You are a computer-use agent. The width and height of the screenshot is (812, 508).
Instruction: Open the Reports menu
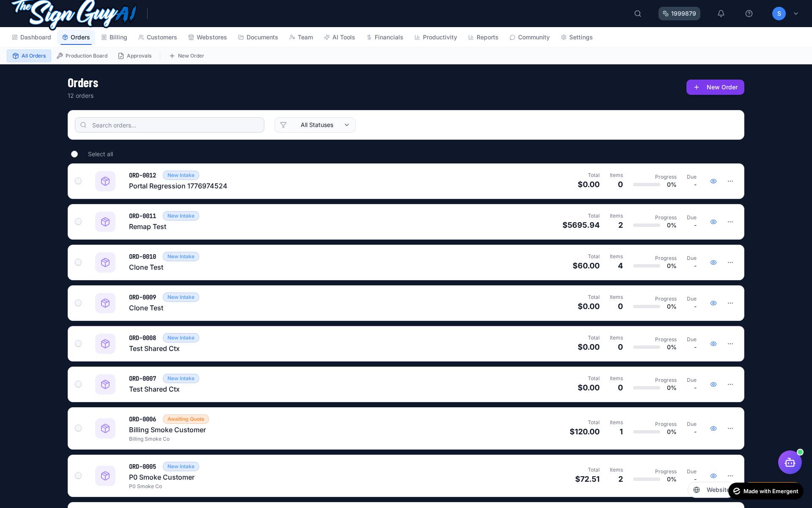[483, 37]
